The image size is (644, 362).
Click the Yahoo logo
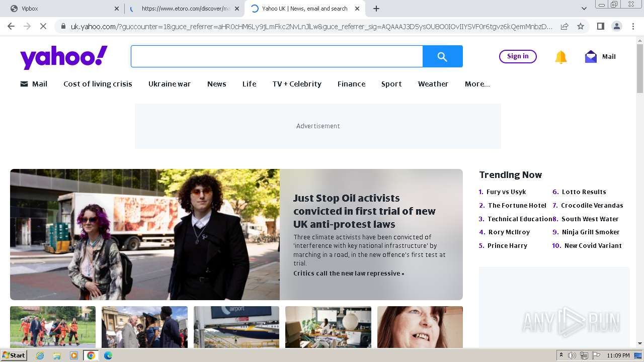pos(64,57)
